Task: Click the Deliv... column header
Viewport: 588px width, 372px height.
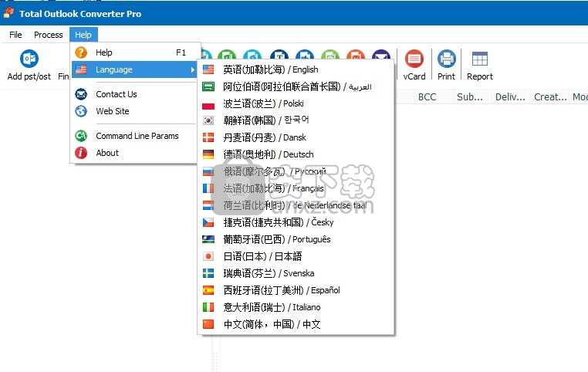Action: 510,97
